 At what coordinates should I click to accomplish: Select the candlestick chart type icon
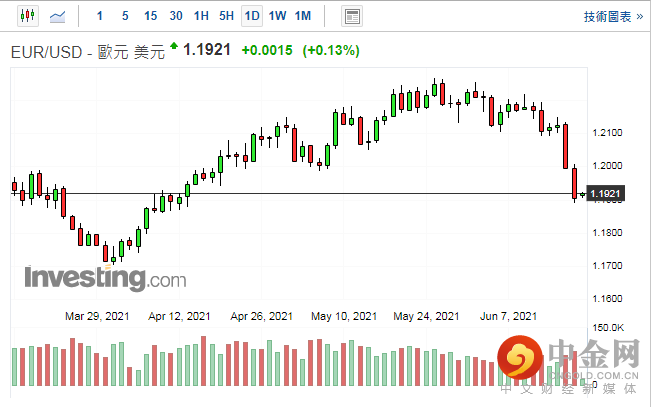tap(28, 16)
